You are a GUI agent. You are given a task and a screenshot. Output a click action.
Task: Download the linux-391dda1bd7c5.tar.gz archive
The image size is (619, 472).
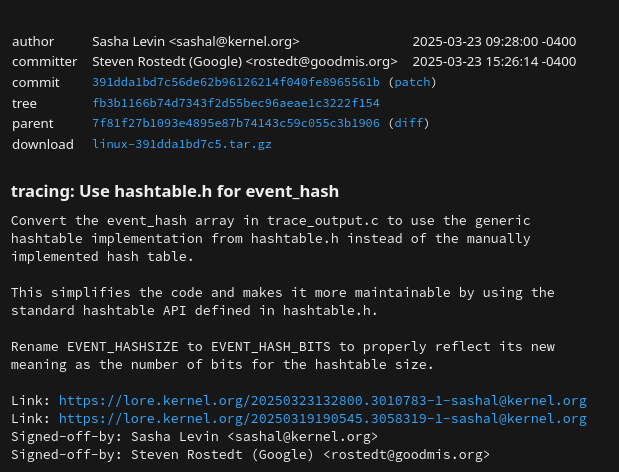coord(182,144)
